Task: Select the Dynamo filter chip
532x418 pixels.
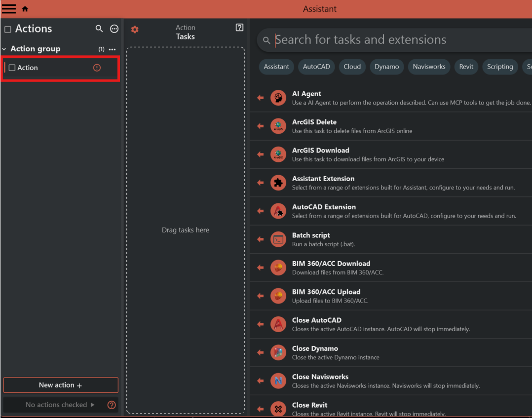Action: tap(386, 67)
